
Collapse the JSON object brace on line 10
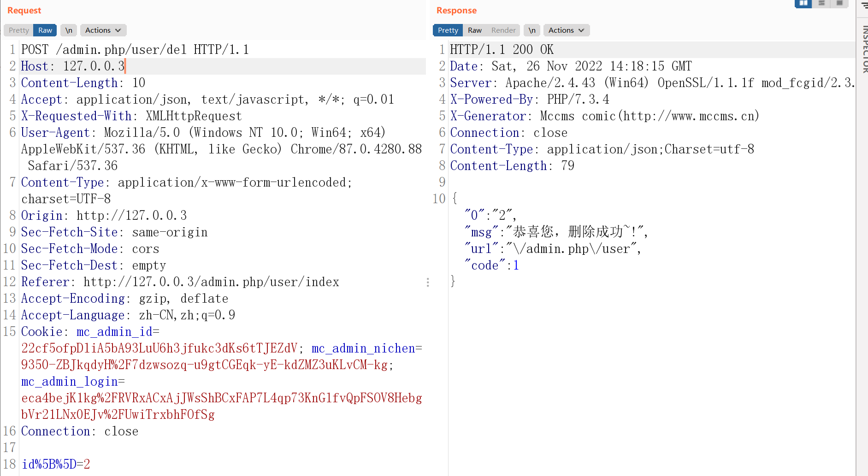pyautogui.click(x=455, y=199)
